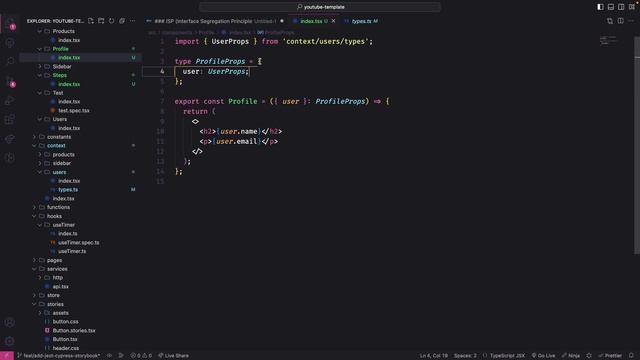Open the Run and Debug view
This screenshot has height=360, width=640.
tap(10, 100)
